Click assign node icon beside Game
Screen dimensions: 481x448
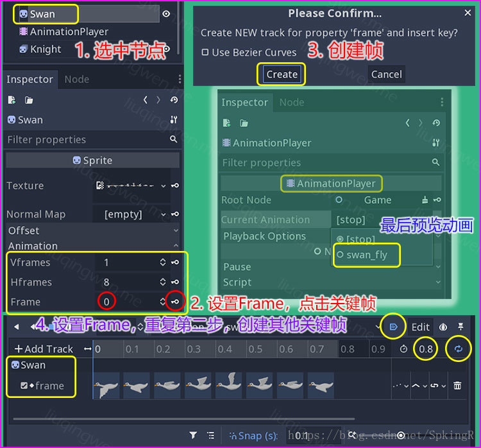[x=425, y=200]
